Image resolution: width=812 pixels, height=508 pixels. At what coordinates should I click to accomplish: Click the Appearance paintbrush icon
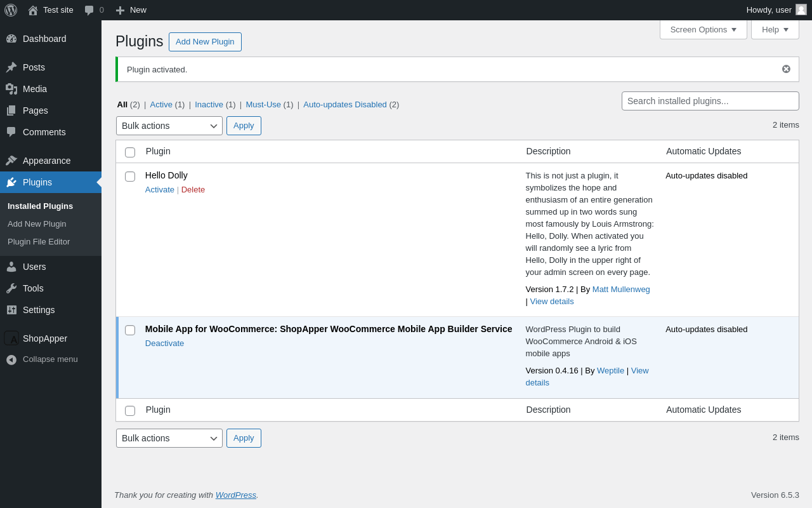pos(11,161)
